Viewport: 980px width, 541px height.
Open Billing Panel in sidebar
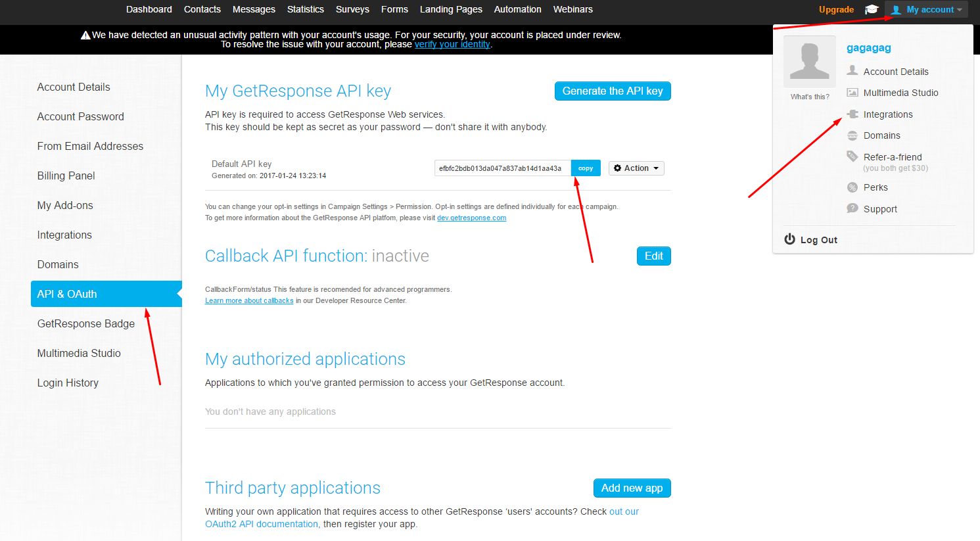[66, 176]
